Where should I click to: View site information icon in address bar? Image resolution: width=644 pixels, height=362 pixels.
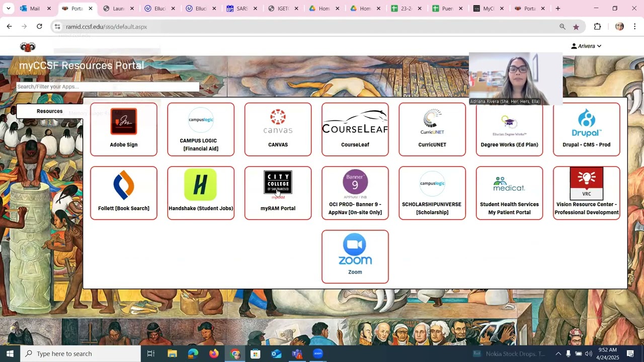pyautogui.click(x=57, y=27)
